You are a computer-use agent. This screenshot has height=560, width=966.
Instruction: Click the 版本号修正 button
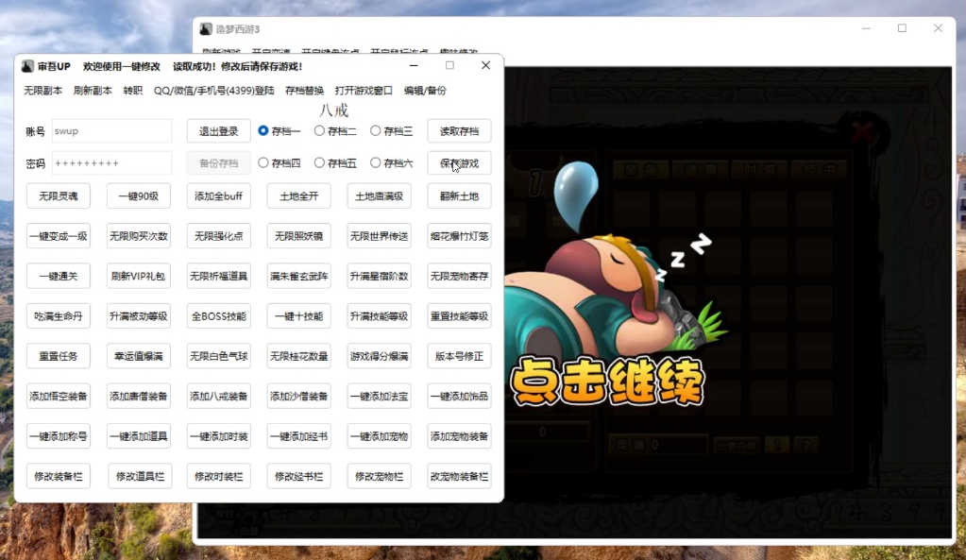(459, 356)
